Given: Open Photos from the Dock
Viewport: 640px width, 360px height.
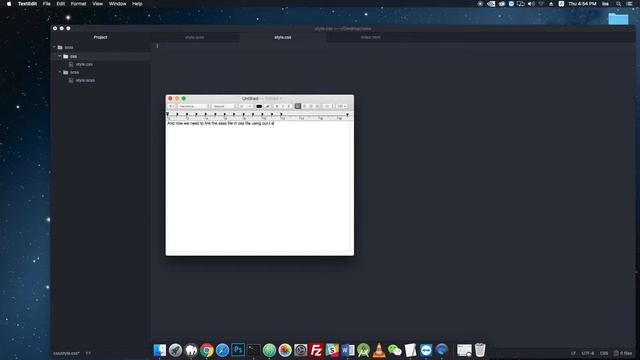Looking at the screenshot, I should coord(285,350).
